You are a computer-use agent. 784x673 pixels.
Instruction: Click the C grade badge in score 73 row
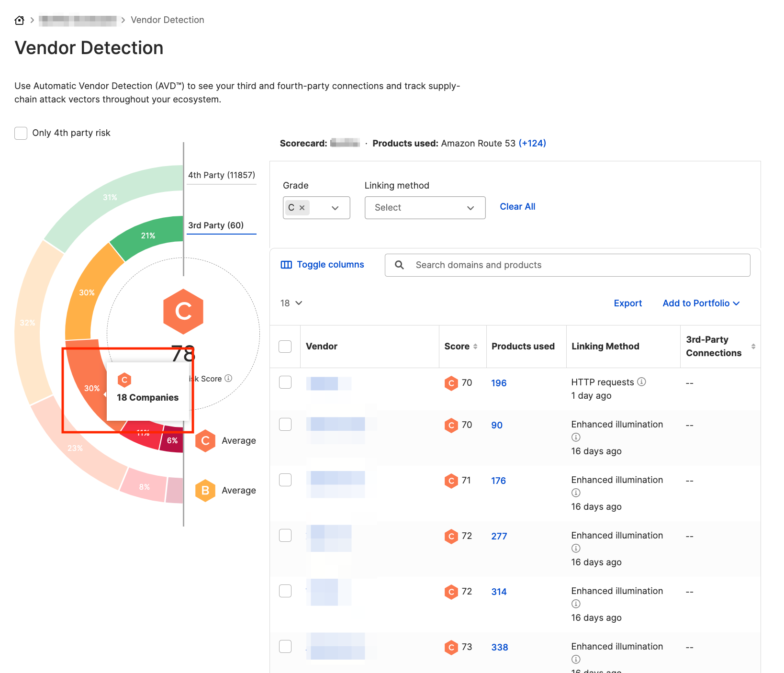pos(451,648)
